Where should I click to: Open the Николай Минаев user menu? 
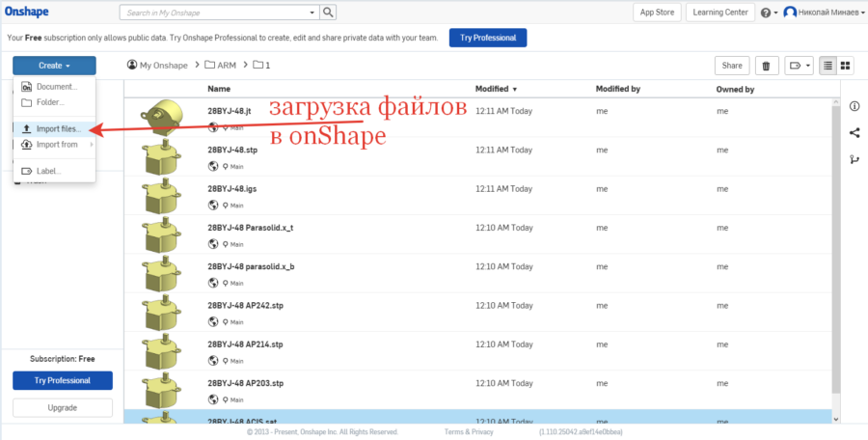(824, 13)
